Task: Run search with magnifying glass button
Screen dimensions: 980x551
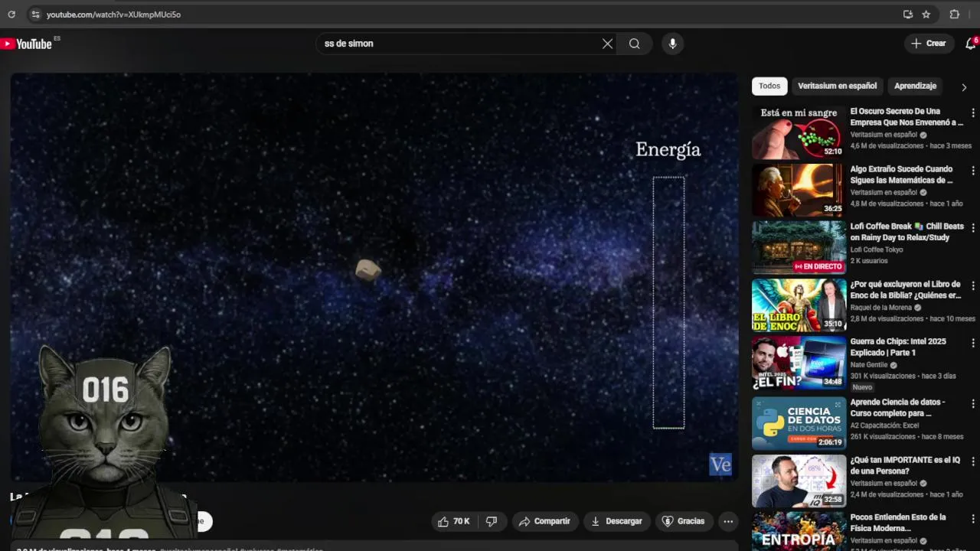Action: [x=635, y=44]
